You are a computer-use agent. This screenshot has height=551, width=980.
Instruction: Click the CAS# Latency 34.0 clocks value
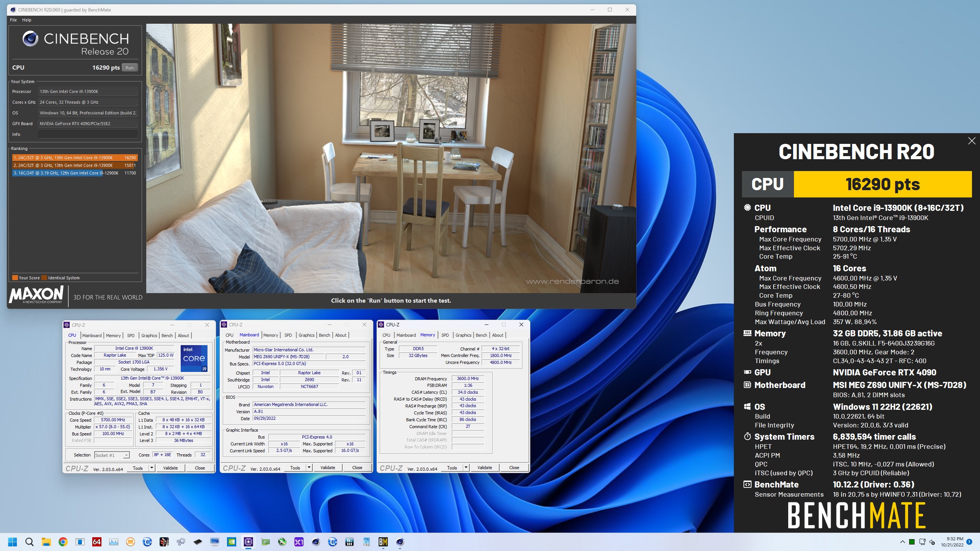(468, 392)
